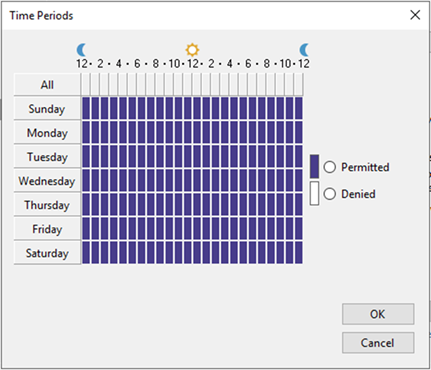Select the entire Tuesday row

(x=47, y=157)
